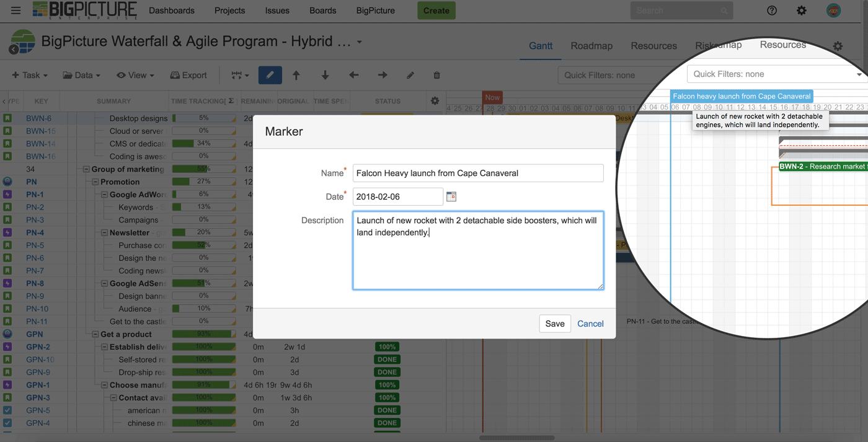The height and width of the screenshot is (442, 868).
Task: Click the search magnifier icon
Action: (724, 11)
